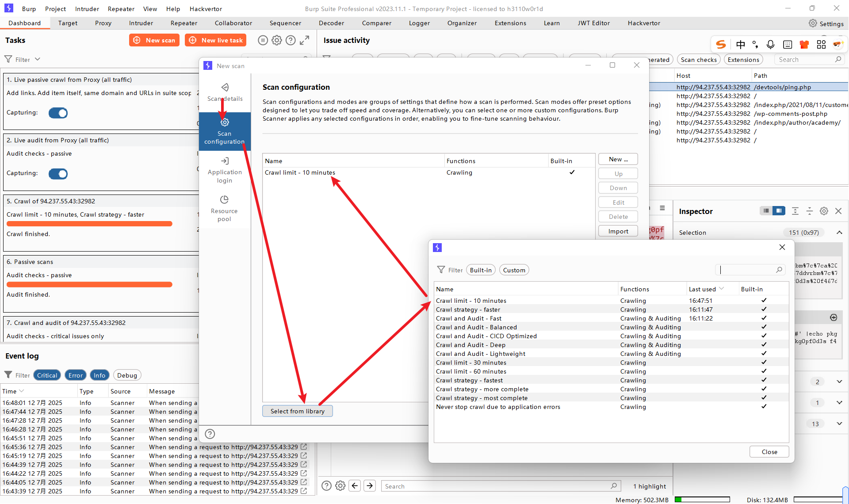Expand the Tasks panel to full size
The height and width of the screenshot is (504, 849).
point(304,40)
